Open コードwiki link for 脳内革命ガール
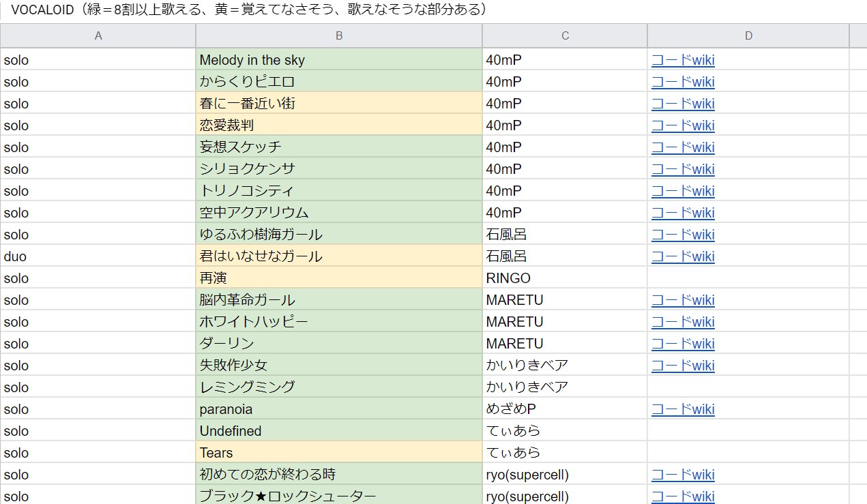This screenshot has height=504, width=867. tap(683, 300)
